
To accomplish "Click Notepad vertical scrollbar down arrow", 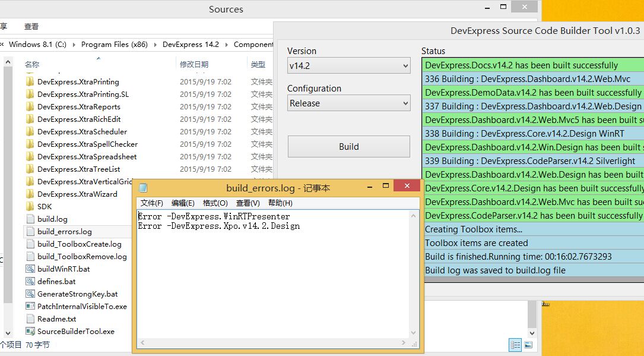I will 413,333.
